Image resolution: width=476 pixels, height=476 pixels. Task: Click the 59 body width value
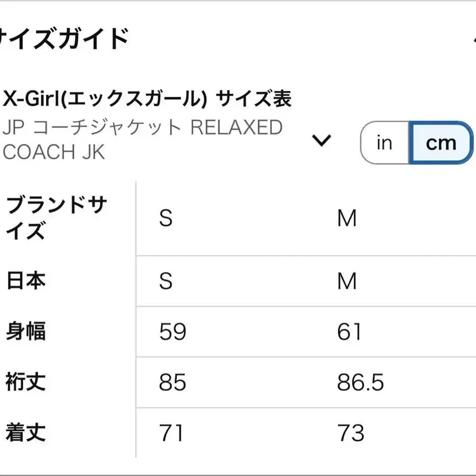[172, 332]
